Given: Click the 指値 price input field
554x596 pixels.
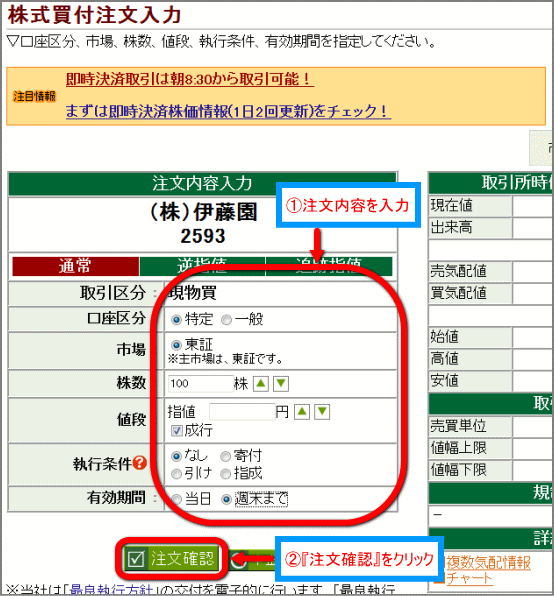Looking at the screenshot, I should point(242,412).
